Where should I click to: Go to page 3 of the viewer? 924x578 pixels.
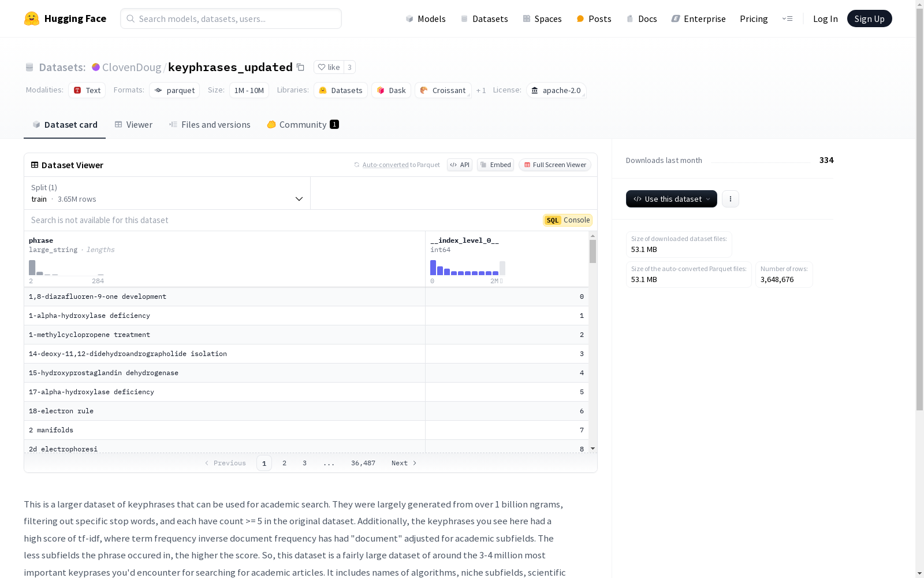click(x=304, y=463)
